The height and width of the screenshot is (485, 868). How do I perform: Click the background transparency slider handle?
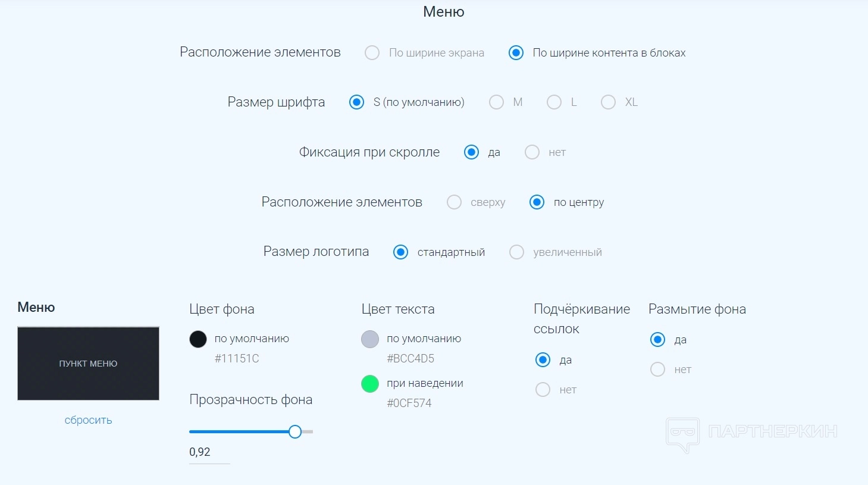click(295, 432)
